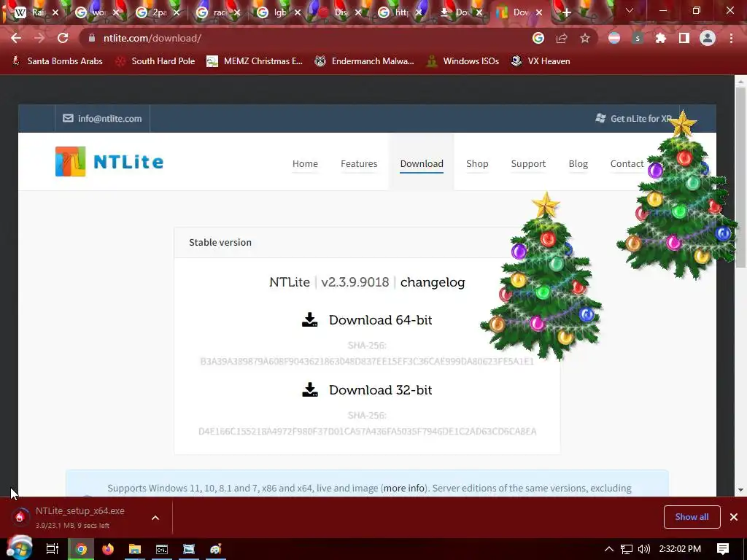Open the Windows Start orb
The width and height of the screenshot is (747, 560).
click(19, 548)
